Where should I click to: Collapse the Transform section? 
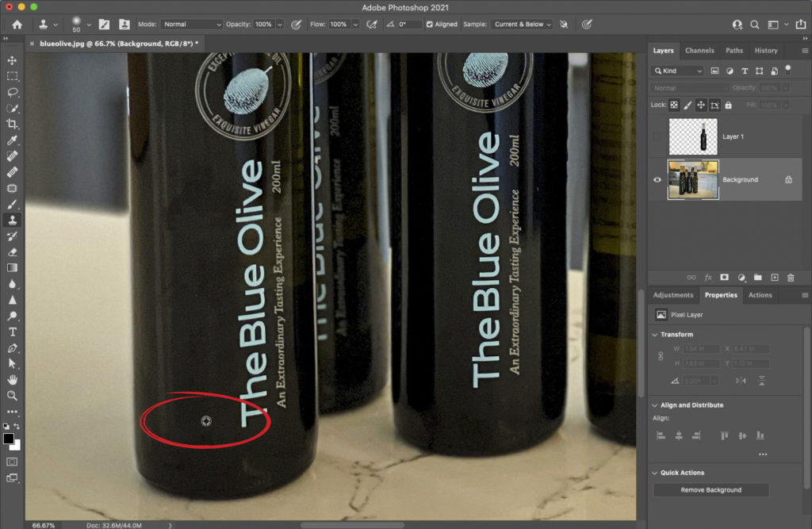coord(654,335)
